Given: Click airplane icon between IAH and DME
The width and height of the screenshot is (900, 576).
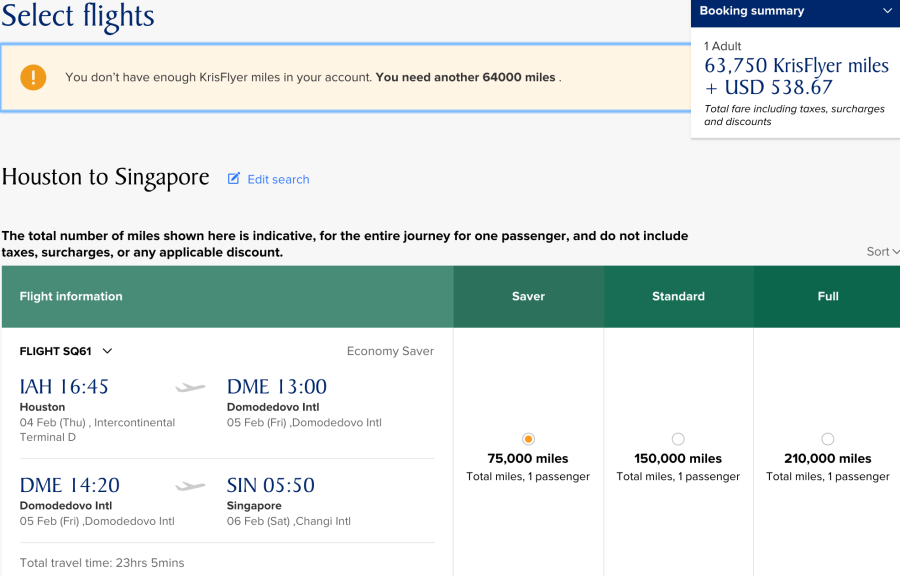Looking at the screenshot, I should click(x=190, y=387).
